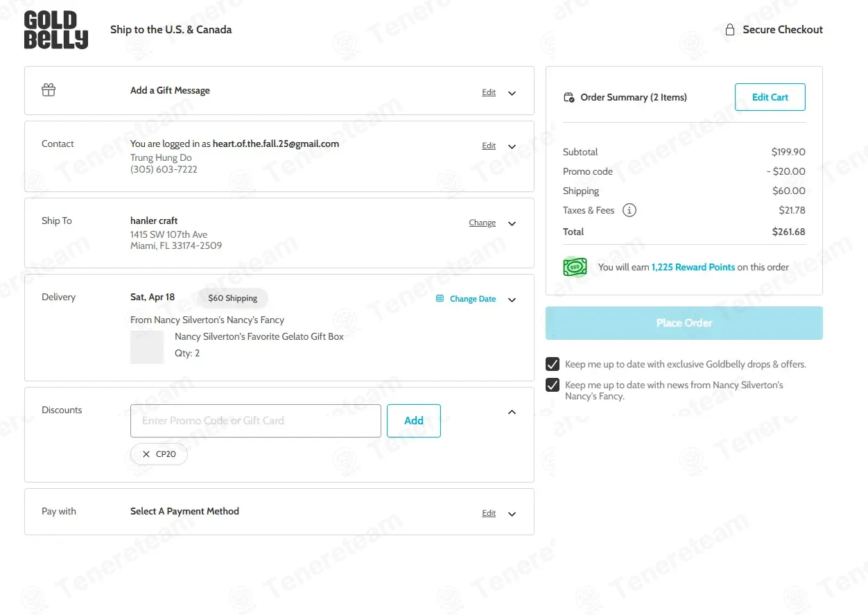Focus the Enter Promo Code or Gift Card field
Screen dimensions: 868x615
point(256,421)
